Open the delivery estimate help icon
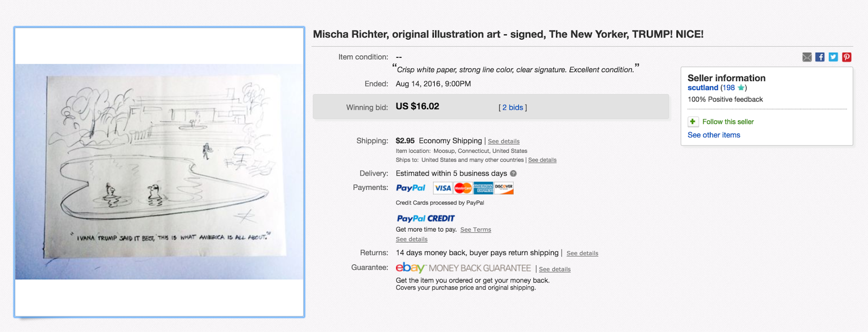 (x=513, y=174)
